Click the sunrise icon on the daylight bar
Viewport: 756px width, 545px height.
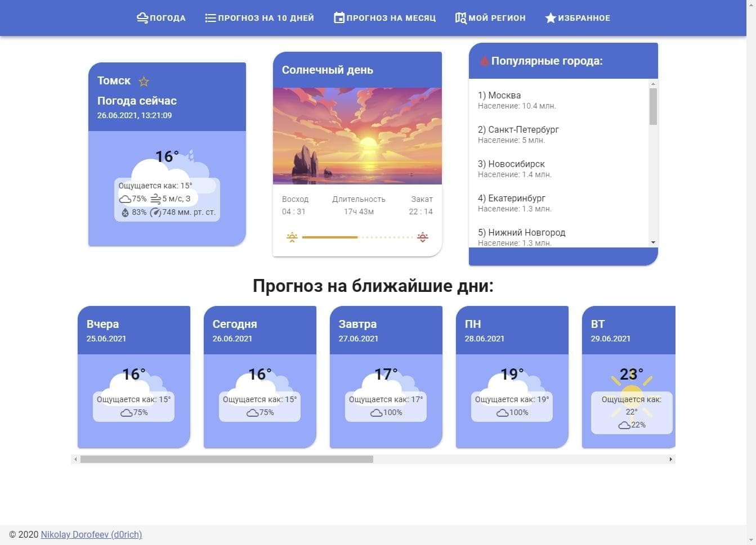pyautogui.click(x=292, y=237)
